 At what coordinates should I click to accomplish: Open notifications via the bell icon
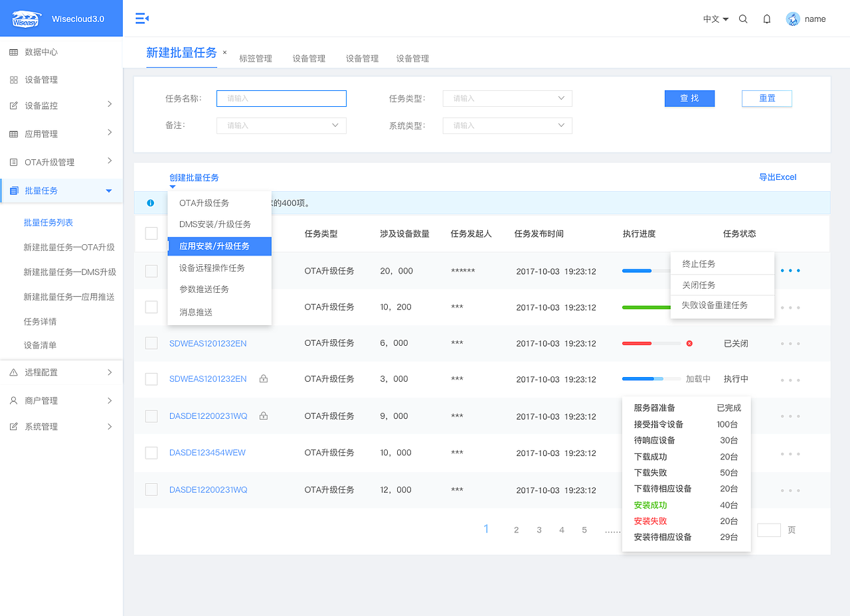coord(767,19)
